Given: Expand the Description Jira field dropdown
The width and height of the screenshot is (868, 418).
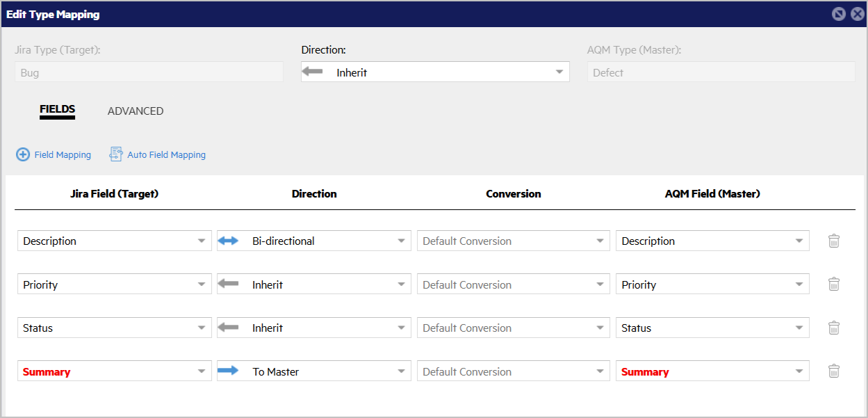Looking at the screenshot, I should [201, 241].
